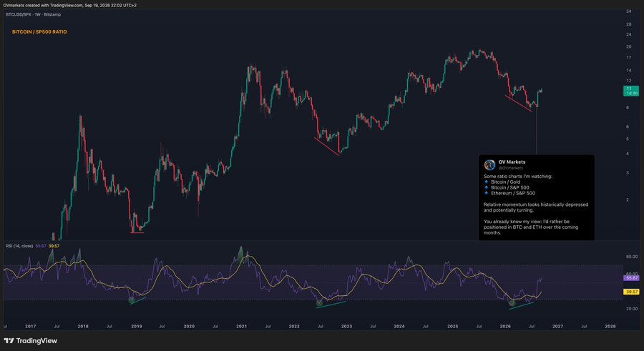Viewport: 644px width, 351px height.
Task: Click the line 'Some ratio charts I'm watching:'
Action: pyautogui.click(x=518, y=176)
